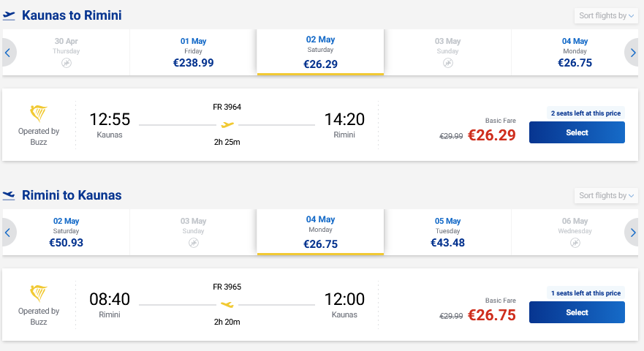Select the 12:55 Kaunas to Rimini flight

pyautogui.click(x=577, y=132)
